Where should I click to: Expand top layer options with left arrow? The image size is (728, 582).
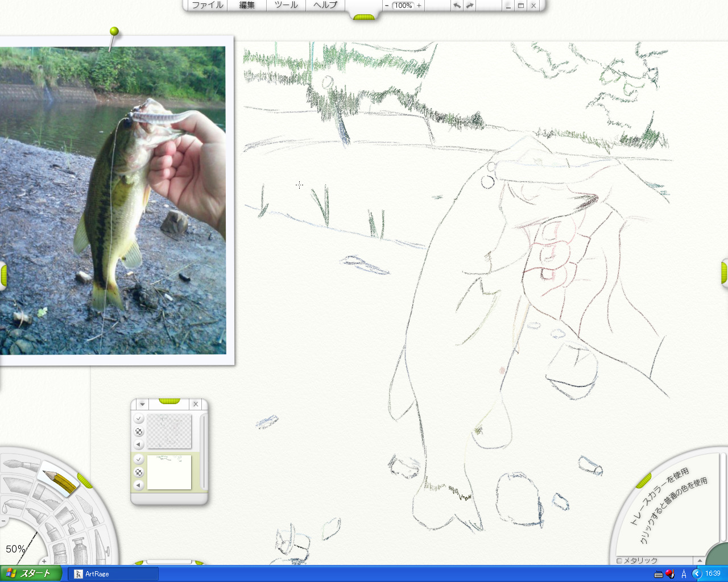(139, 444)
